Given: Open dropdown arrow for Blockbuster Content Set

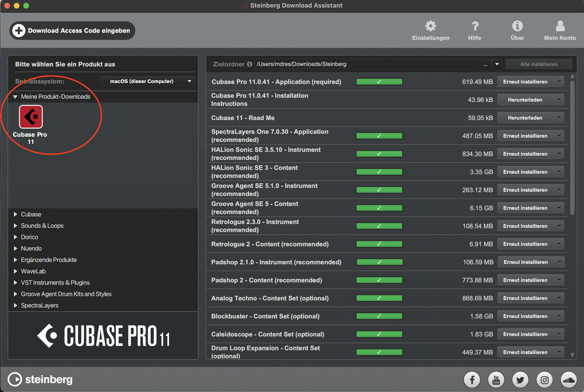Looking at the screenshot, I should 559,316.
